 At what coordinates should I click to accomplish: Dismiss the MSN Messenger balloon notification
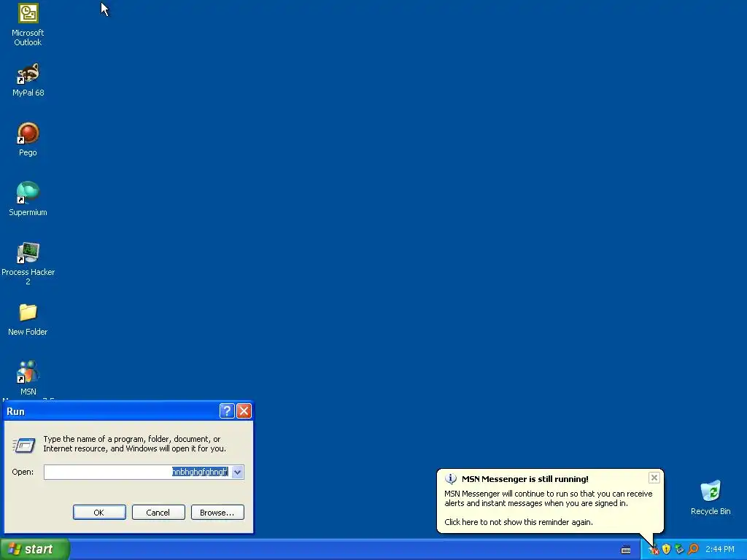click(x=654, y=477)
